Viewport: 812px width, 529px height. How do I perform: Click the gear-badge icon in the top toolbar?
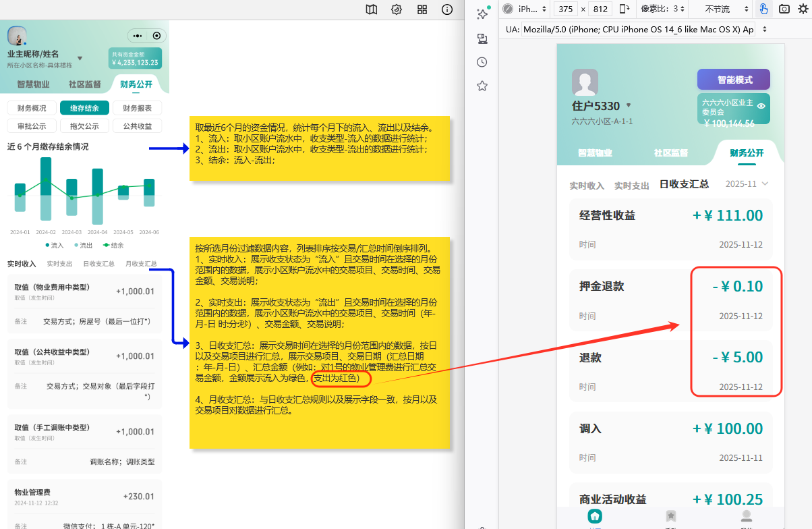pos(397,9)
